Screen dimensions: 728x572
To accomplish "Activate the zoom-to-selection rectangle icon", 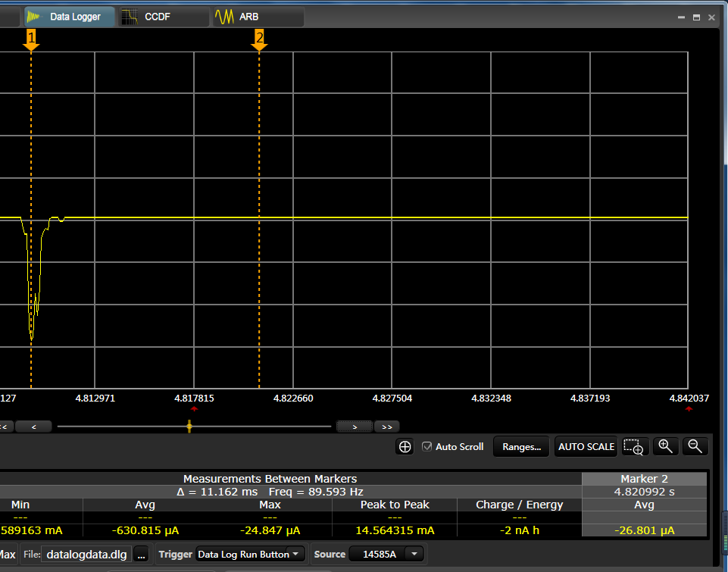I will 635,447.
